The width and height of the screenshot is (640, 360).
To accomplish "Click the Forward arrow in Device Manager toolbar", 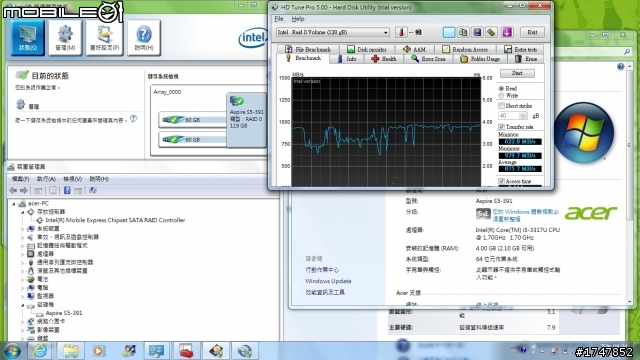I will (x=24, y=191).
